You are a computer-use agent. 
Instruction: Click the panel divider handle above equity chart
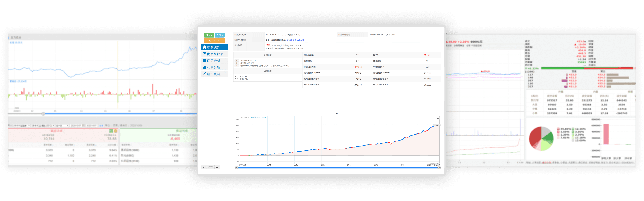pos(337,114)
